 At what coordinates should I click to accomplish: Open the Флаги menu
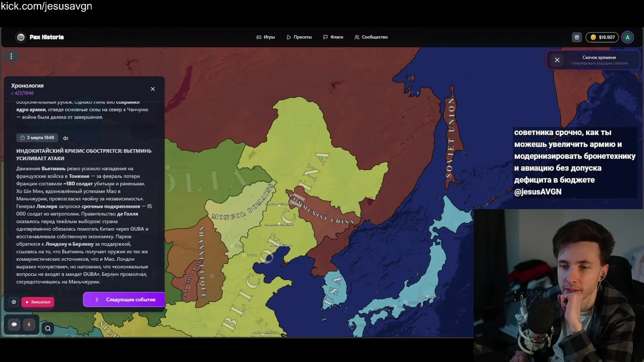[x=333, y=37]
